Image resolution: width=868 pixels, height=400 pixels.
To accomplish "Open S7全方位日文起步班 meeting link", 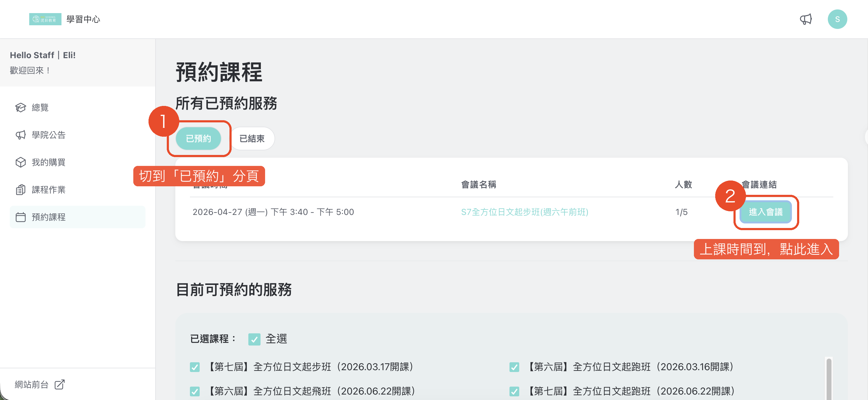I will point(524,212).
